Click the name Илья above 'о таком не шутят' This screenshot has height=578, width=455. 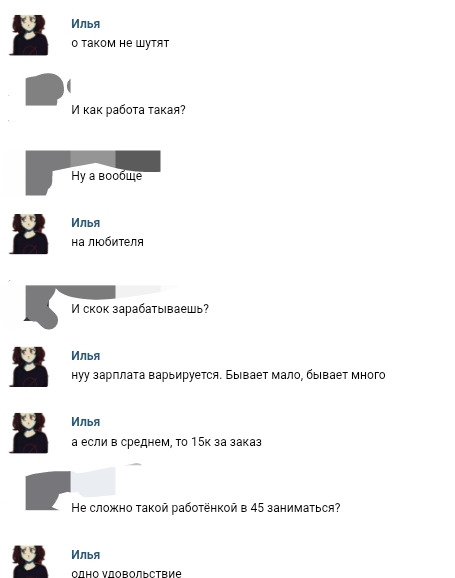pos(86,24)
